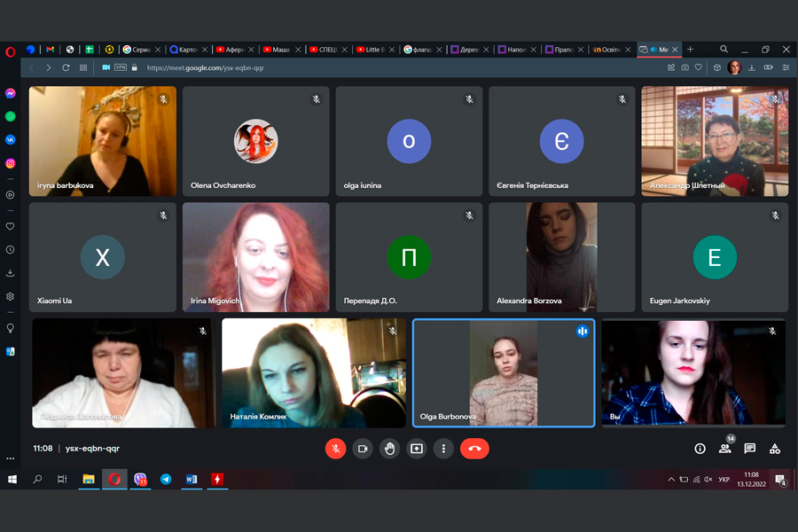This screenshot has height=532, width=798.
Task: Select Irina Migovich video tile
Action: click(256, 257)
